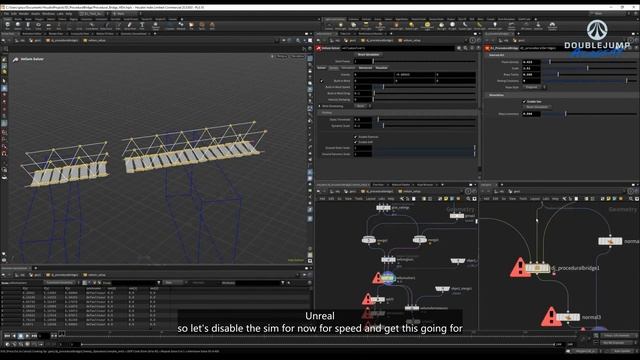640x360 pixels.
Task: Toggle lower checkbox below Dynamic Scale
Action: 356,142
